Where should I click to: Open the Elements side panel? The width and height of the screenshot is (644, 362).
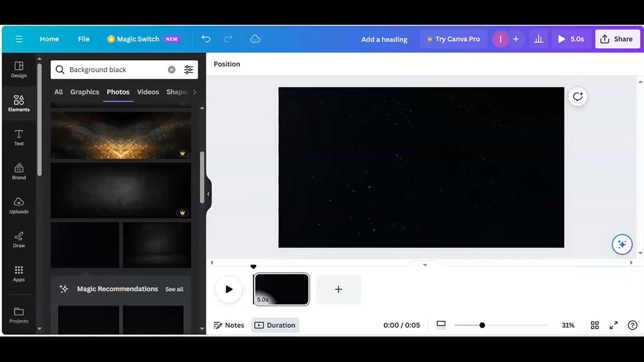[19, 103]
